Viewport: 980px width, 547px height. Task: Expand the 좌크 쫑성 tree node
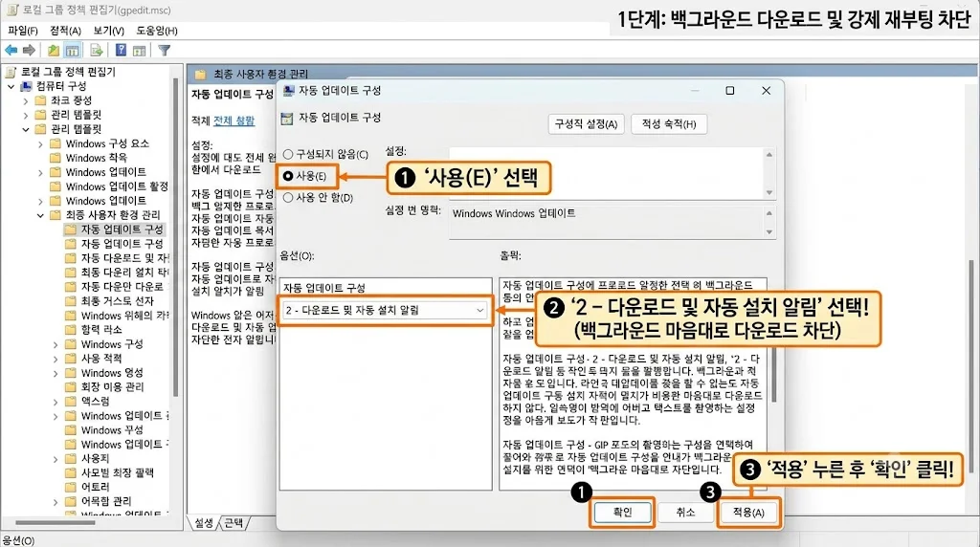[26, 100]
